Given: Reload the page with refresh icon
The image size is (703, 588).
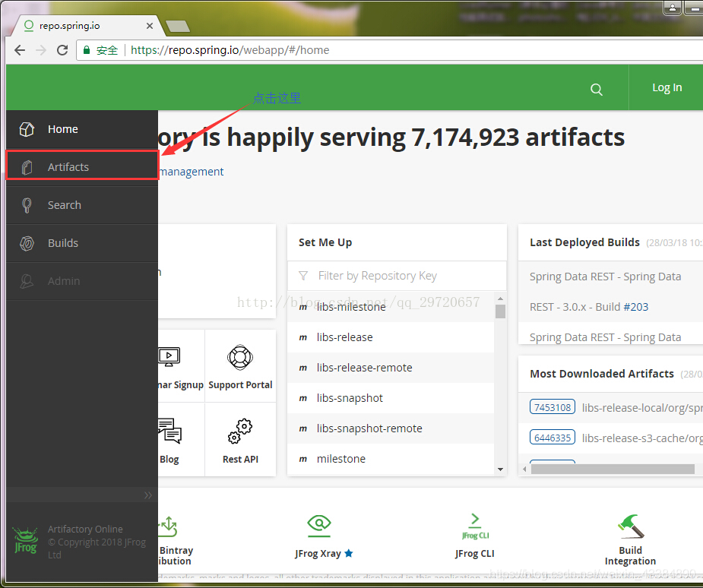Looking at the screenshot, I should point(62,50).
